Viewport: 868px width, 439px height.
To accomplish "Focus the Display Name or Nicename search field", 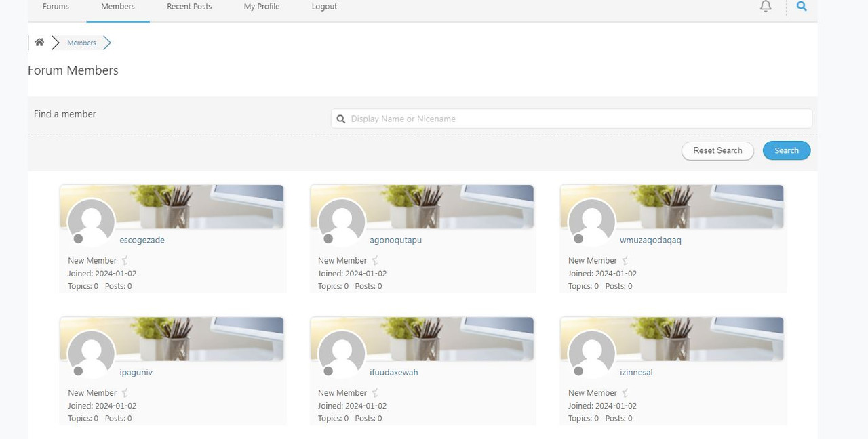I will pyautogui.click(x=572, y=119).
